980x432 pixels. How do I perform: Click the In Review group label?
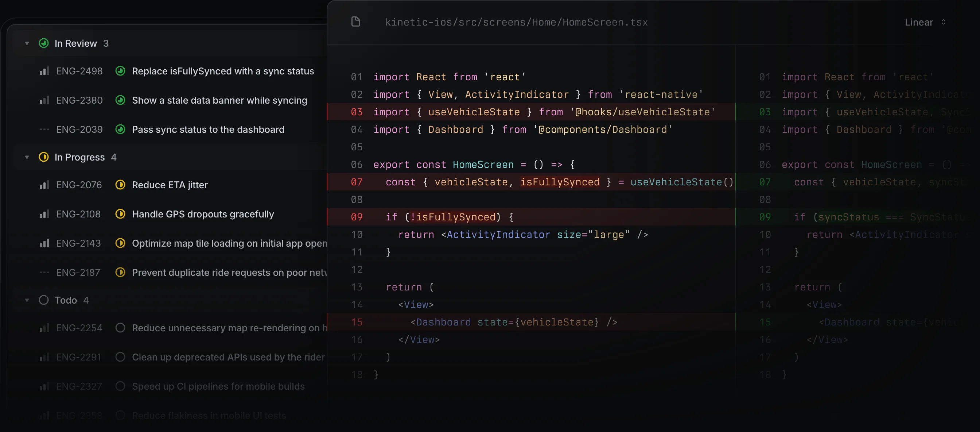76,43
